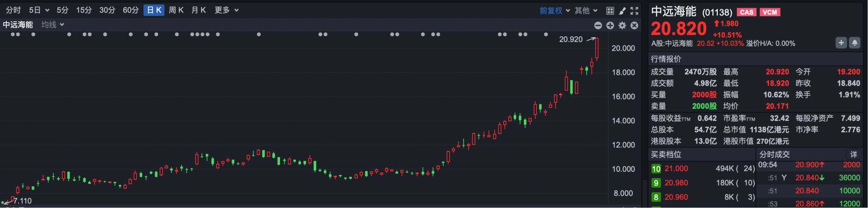Switch to 周K weekly chart tab
The height and width of the screenshot is (208, 868).
[176, 10]
